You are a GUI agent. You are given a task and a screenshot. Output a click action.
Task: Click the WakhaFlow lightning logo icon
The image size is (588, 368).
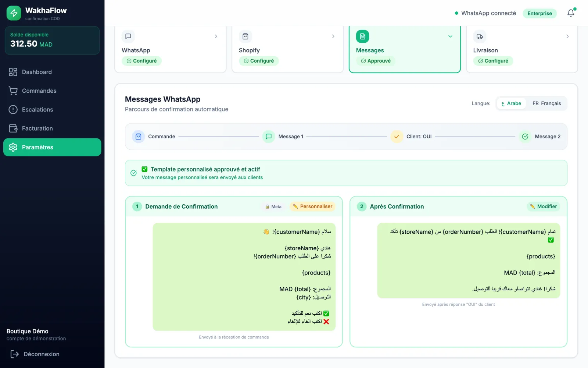tap(14, 13)
